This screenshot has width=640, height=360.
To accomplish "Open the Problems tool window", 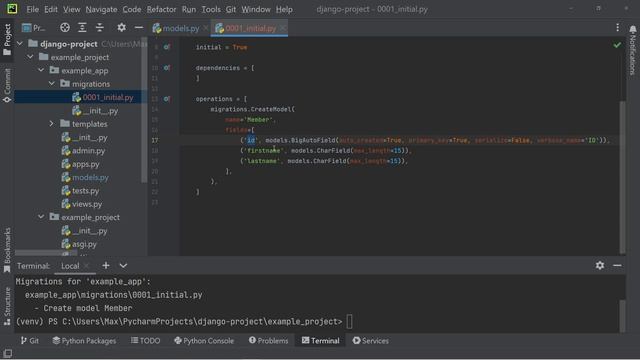I will tap(268, 340).
